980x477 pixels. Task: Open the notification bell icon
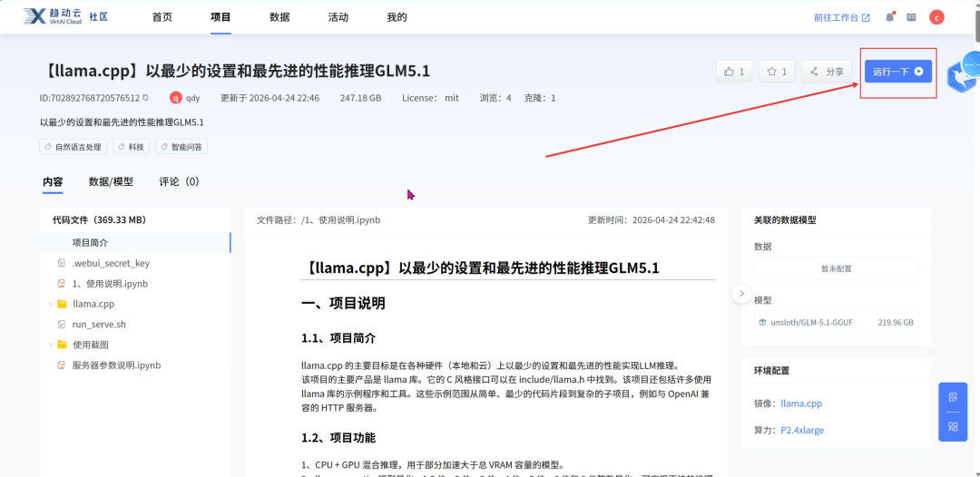tap(889, 17)
